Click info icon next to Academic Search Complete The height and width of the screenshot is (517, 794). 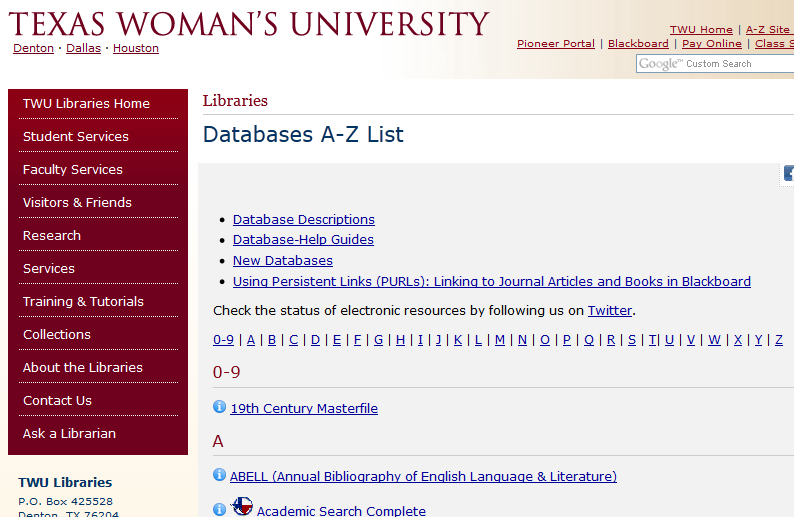(219, 509)
